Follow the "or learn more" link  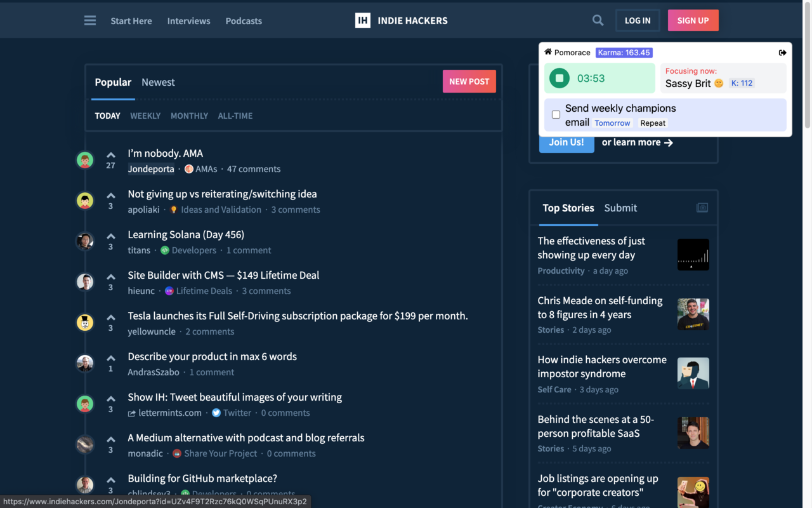coord(637,142)
